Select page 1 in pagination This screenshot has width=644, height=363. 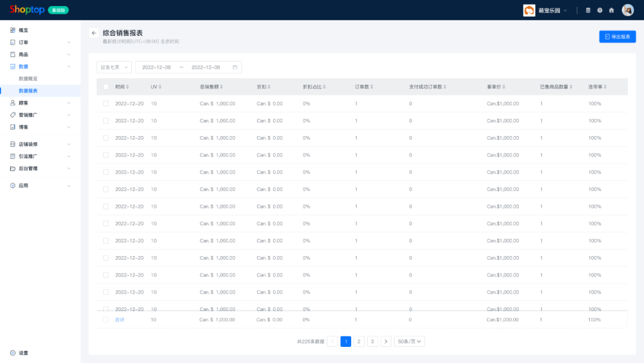click(346, 342)
